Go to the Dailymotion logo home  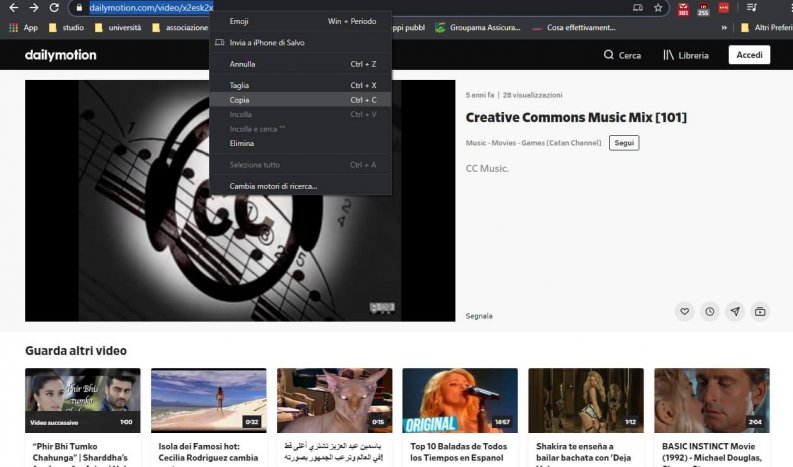click(60, 55)
